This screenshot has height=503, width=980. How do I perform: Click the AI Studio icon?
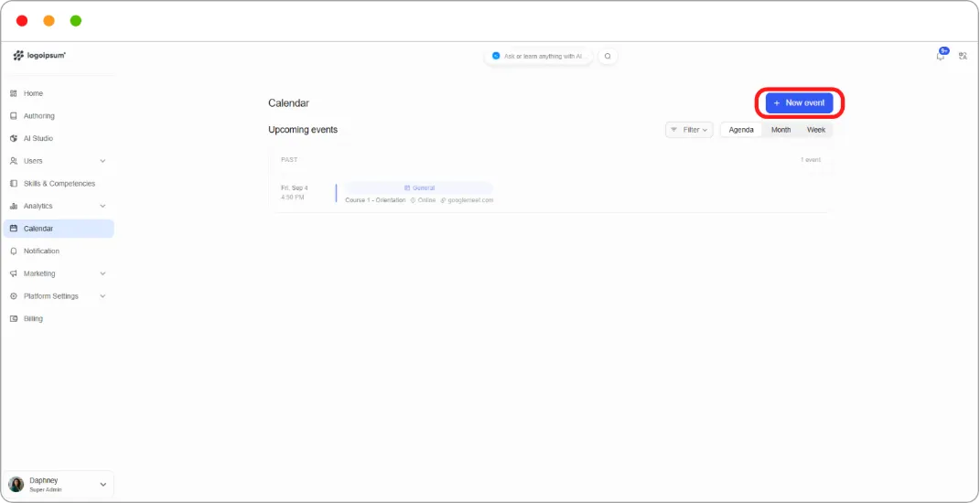14,138
